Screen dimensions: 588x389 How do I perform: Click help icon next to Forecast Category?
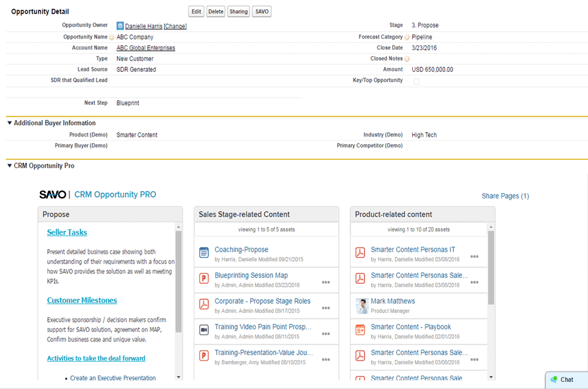click(407, 37)
